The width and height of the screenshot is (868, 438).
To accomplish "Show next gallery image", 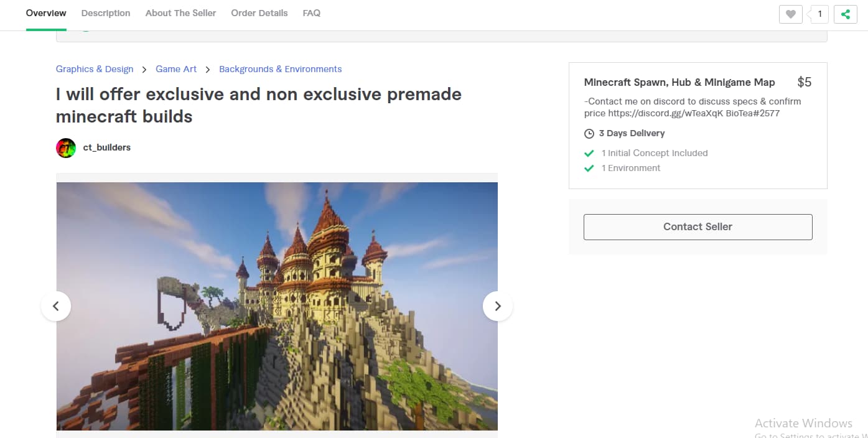I will pos(497,306).
